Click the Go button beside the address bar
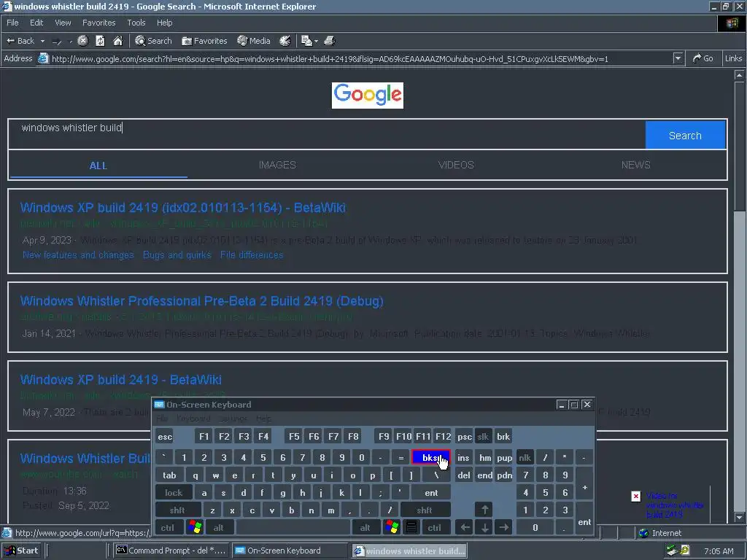This screenshot has width=747, height=560. click(x=703, y=58)
